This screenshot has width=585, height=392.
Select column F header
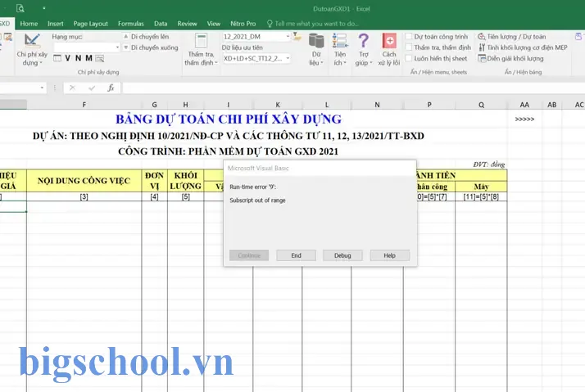click(x=84, y=105)
